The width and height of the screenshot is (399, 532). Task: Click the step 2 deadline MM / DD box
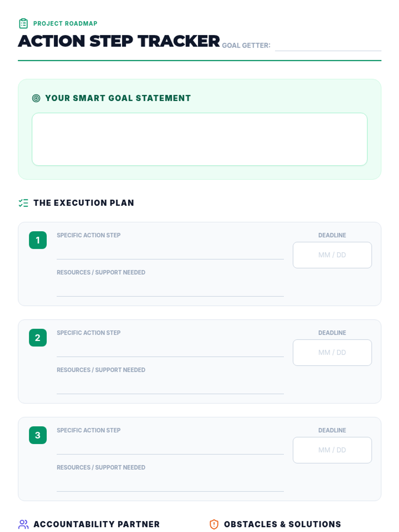click(x=332, y=352)
